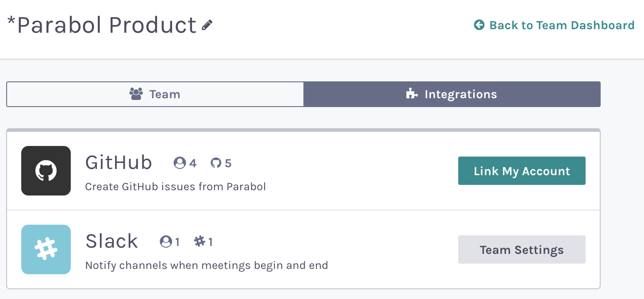
Task: Select the Integrations tab
Action: (x=452, y=94)
